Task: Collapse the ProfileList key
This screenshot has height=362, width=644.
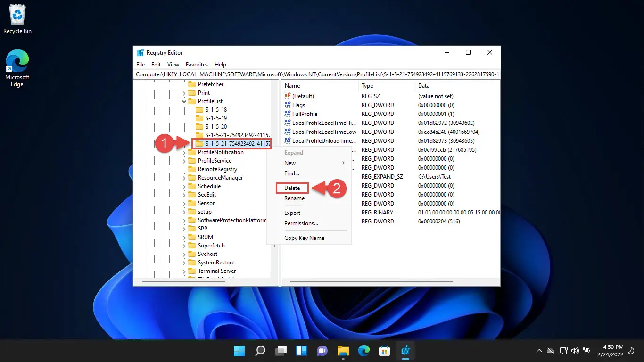Action: point(184,101)
